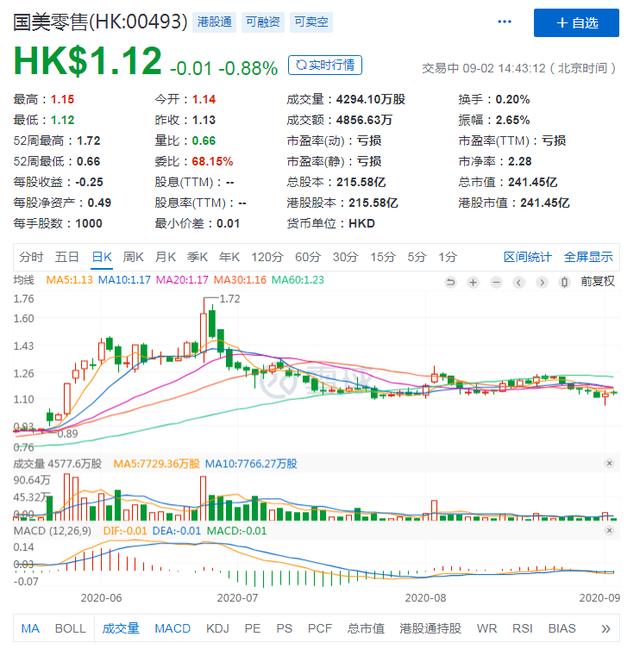Click the undo/reset chart icon
640x649 pixels.
click(450, 282)
